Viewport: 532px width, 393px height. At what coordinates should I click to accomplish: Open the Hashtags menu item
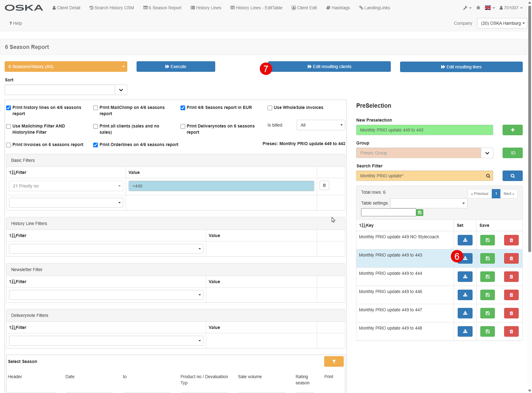338,8
